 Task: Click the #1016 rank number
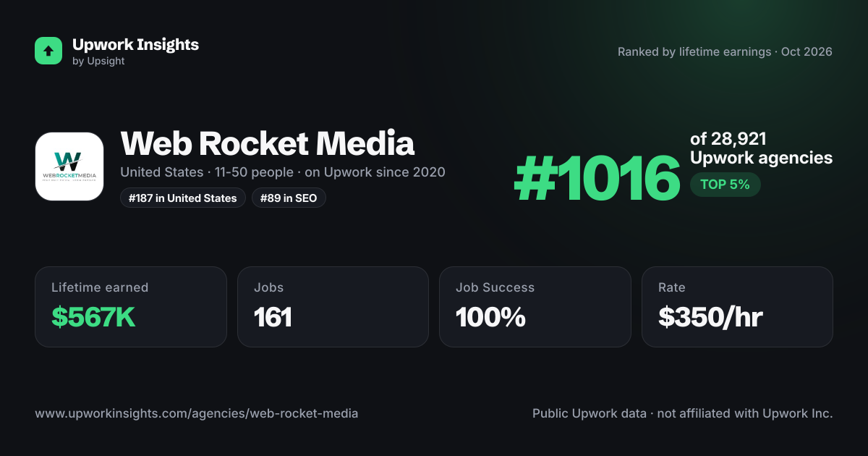click(597, 180)
